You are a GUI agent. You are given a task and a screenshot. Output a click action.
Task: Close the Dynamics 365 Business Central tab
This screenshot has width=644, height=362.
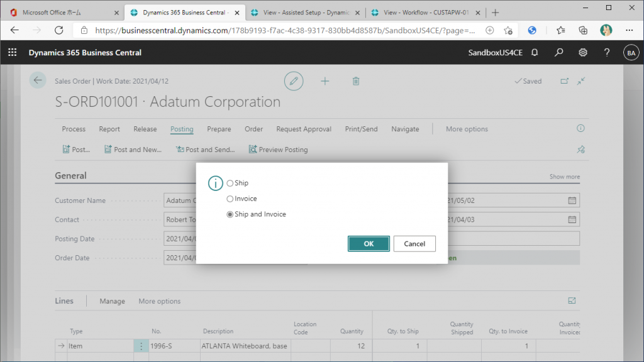(237, 13)
